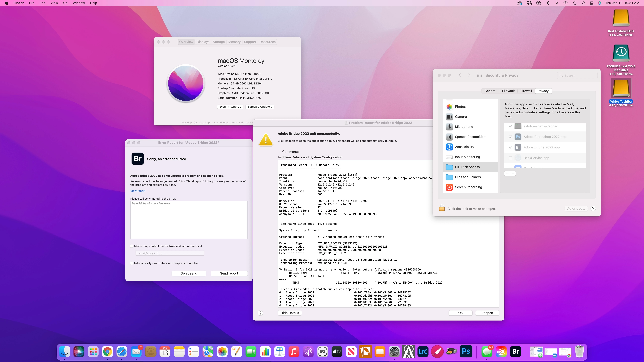This screenshot has width=644, height=362.
Task: Launch Photoshop from the Dock
Action: click(x=466, y=352)
